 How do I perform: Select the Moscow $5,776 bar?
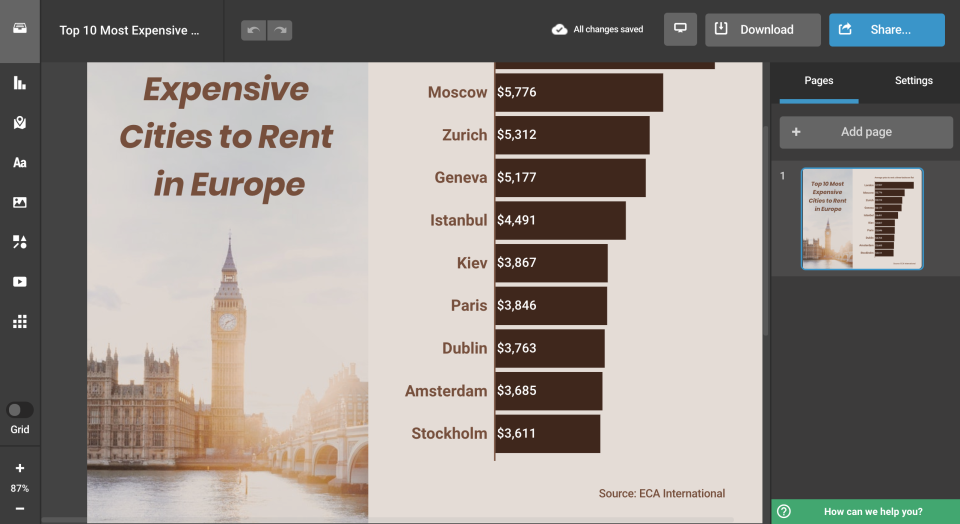pyautogui.click(x=579, y=92)
